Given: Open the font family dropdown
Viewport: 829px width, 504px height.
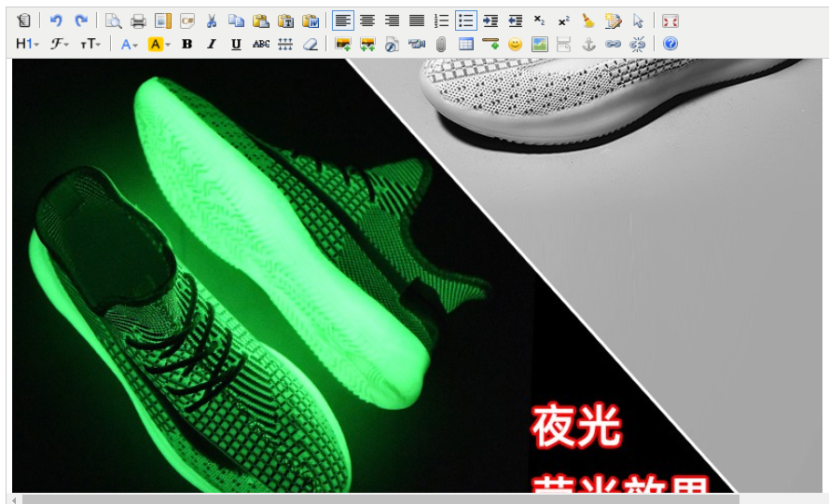Looking at the screenshot, I should [60, 44].
